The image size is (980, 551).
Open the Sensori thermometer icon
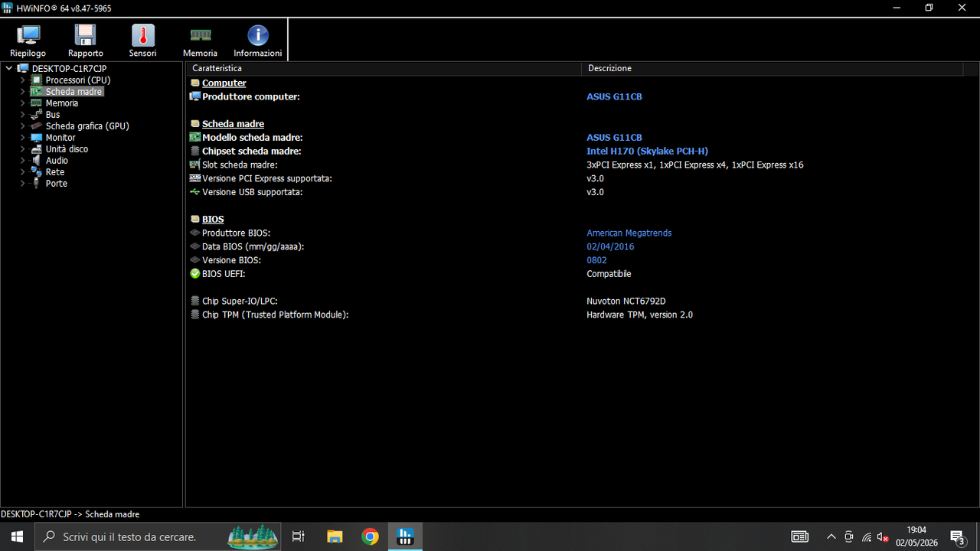[142, 41]
